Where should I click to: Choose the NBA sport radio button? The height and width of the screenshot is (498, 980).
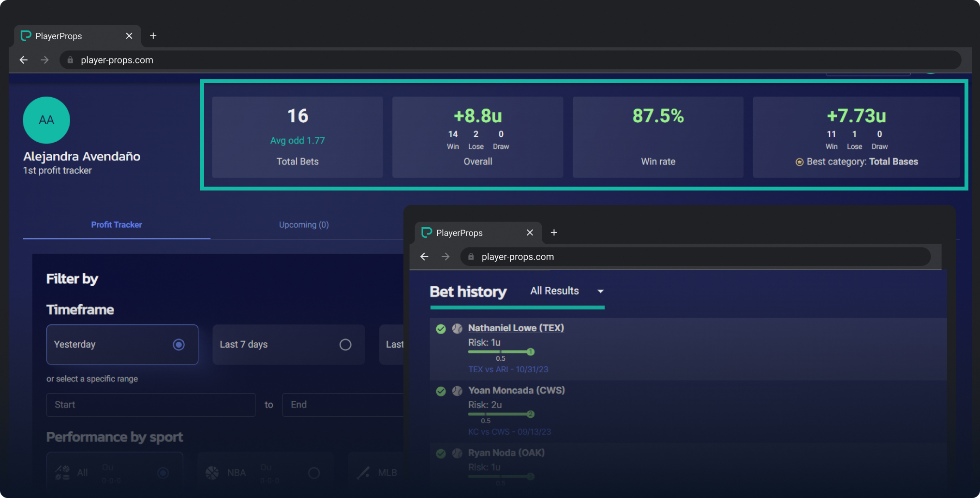pyautogui.click(x=314, y=473)
